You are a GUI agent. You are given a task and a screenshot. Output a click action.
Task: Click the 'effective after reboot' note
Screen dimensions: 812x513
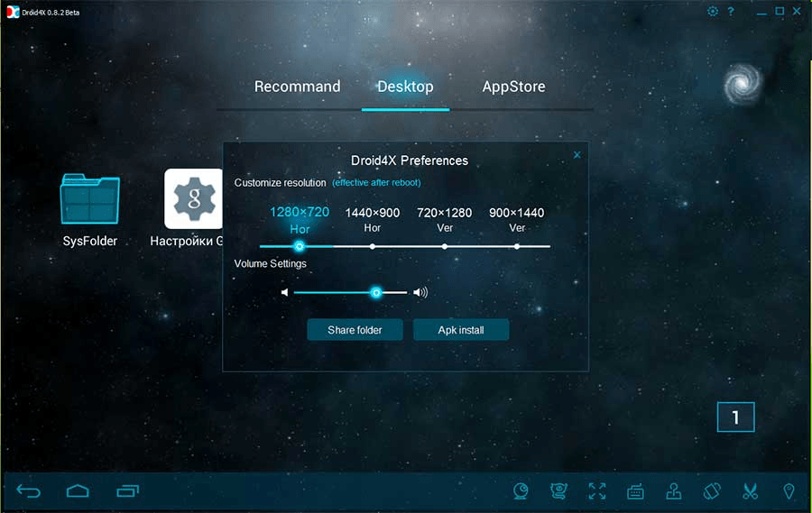[376, 183]
